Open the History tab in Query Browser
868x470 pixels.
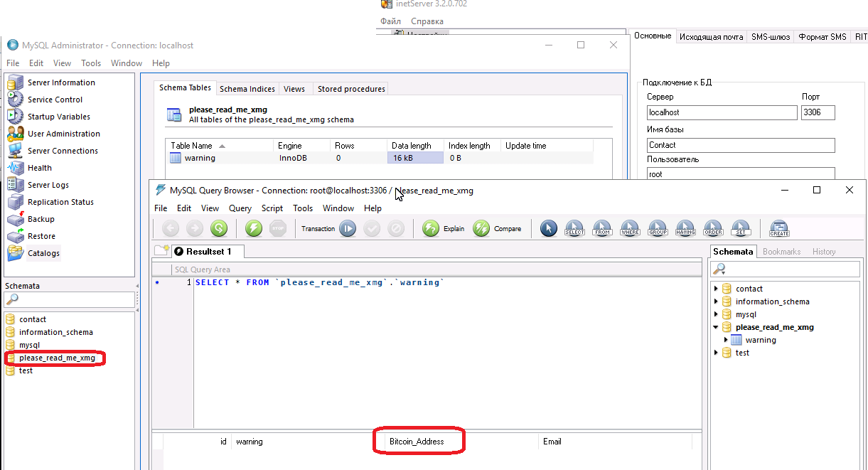coord(824,252)
